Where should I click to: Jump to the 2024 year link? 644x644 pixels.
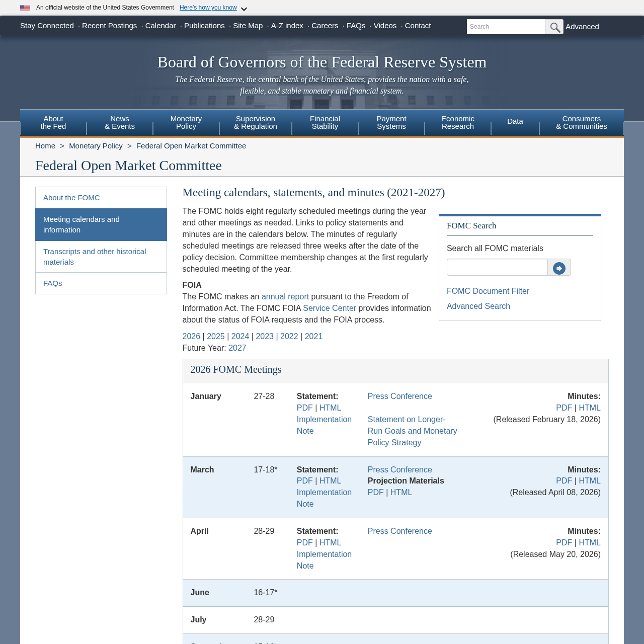tap(240, 337)
